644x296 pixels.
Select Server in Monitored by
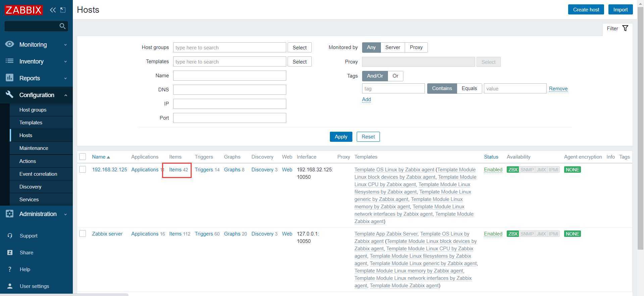pos(393,47)
